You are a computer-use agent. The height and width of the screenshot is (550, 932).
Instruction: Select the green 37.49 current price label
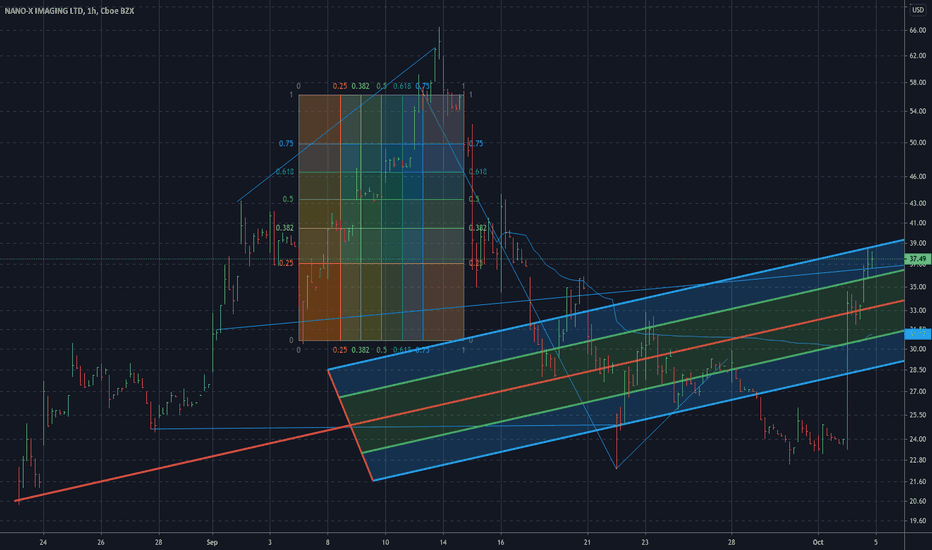[x=917, y=259]
